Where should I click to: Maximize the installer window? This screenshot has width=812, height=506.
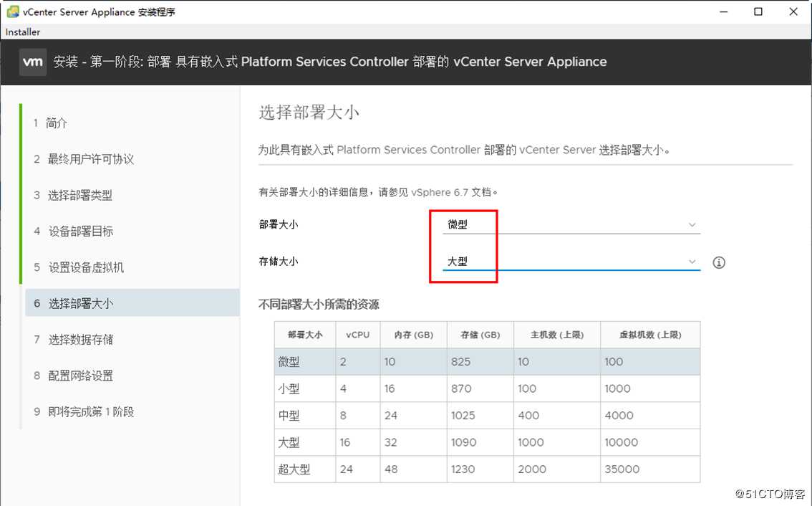click(758, 11)
